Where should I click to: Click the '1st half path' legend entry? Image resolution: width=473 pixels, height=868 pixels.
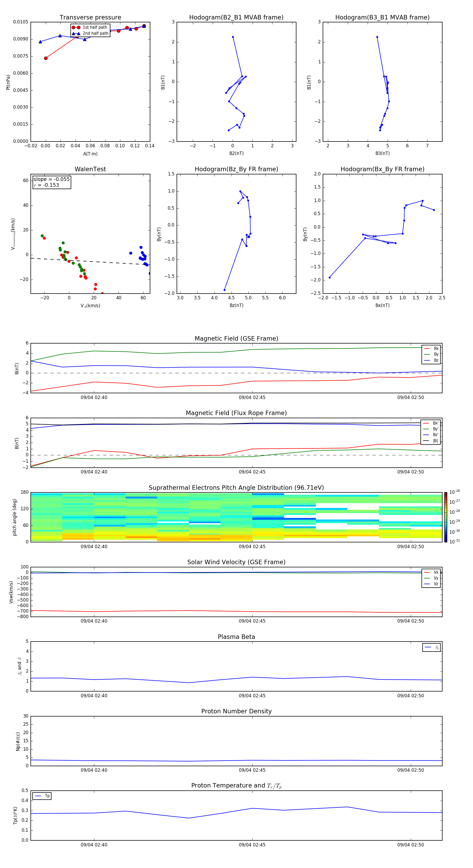(x=90, y=27)
